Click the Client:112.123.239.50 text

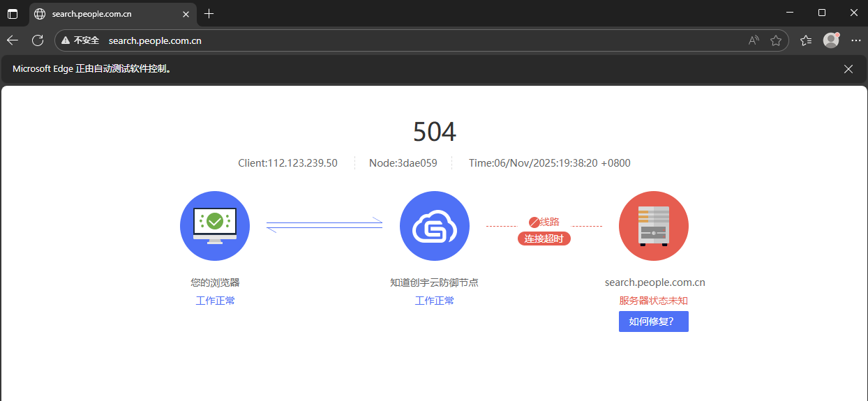pos(287,163)
